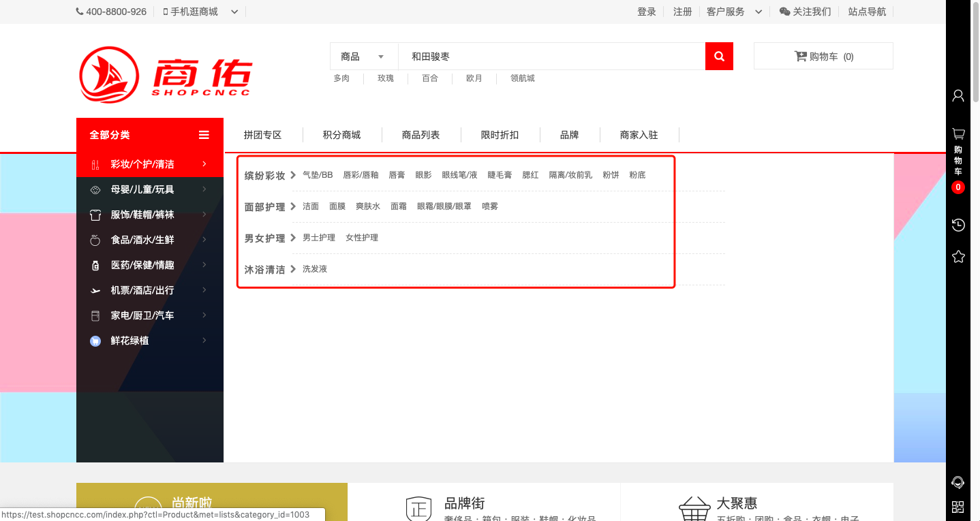980x521 pixels.
Task: Click the 注册 link
Action: coord(683,12)
